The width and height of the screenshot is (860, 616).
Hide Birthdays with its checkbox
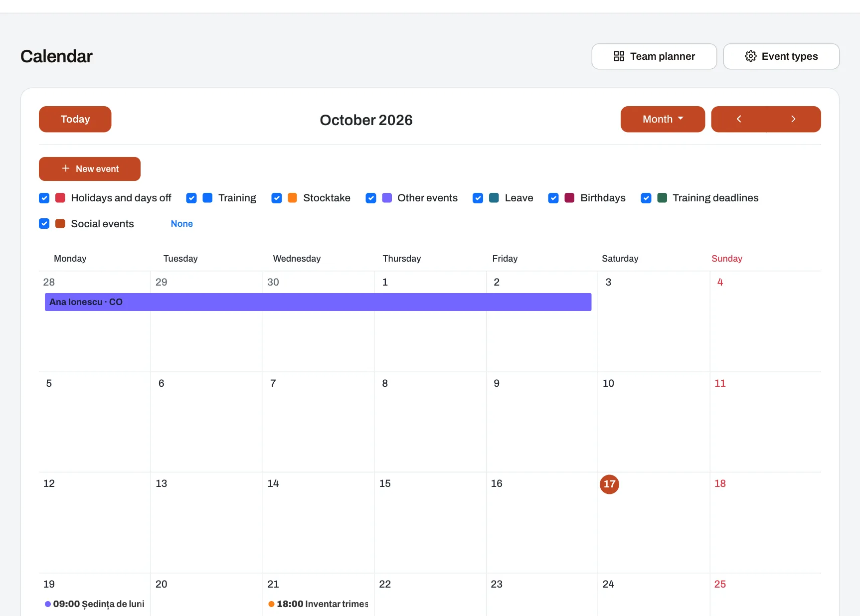(x=553, y=198)
